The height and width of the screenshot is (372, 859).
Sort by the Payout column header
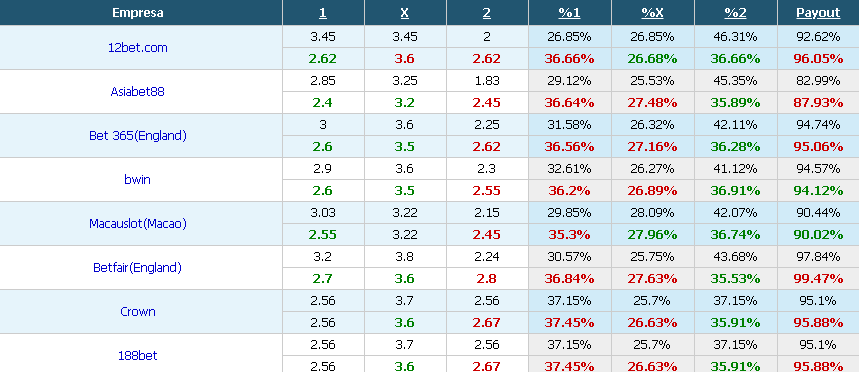818,13
